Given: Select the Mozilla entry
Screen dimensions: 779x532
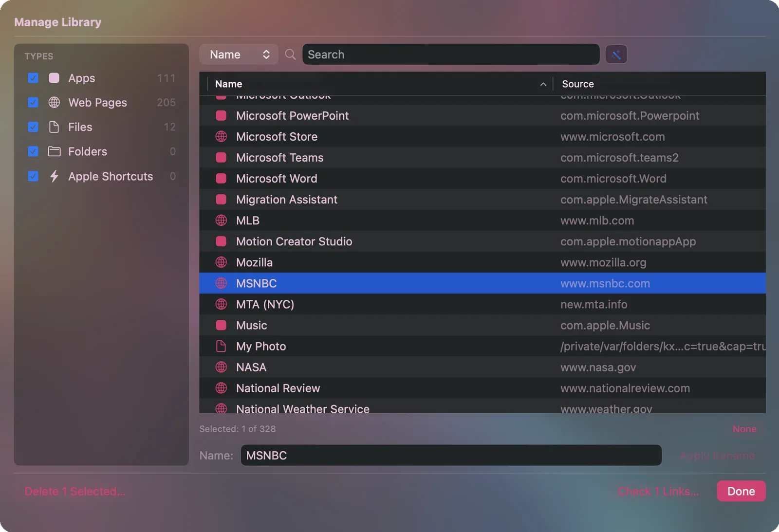Looking at the screenshot, I should pyautogui.click(x=482, y=262).
